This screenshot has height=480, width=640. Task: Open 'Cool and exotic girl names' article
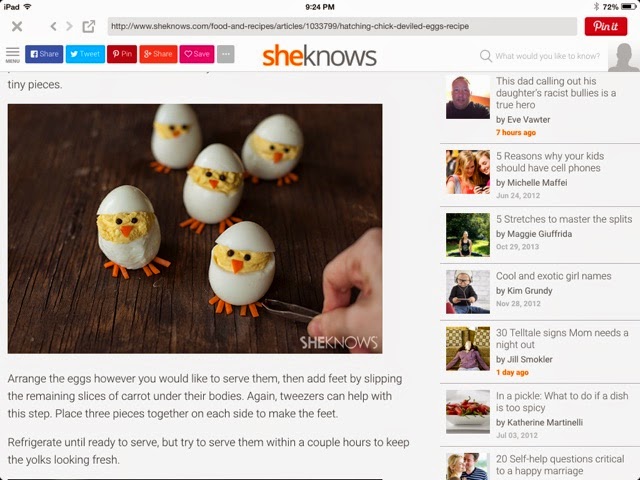pos(553,276)
